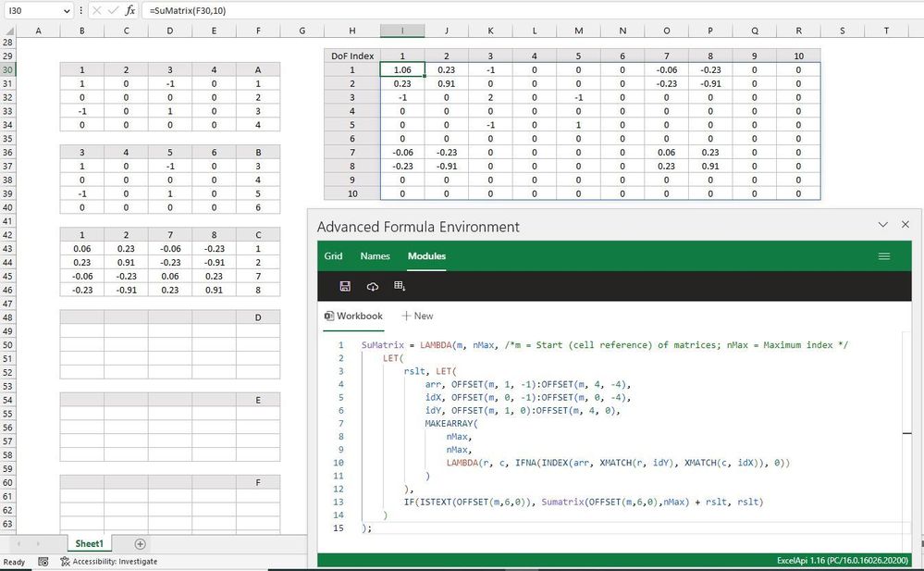This screenshot has height=571, width=924.
Task: Collapse the Advanced Formula Environment pane chevron
Action: (882, 225)
